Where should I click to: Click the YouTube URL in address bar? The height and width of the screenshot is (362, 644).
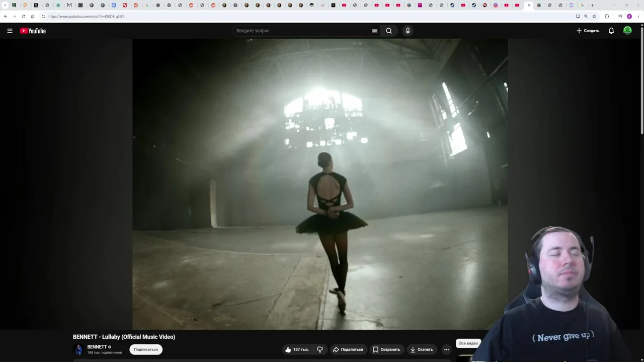[x=87, y=16]
